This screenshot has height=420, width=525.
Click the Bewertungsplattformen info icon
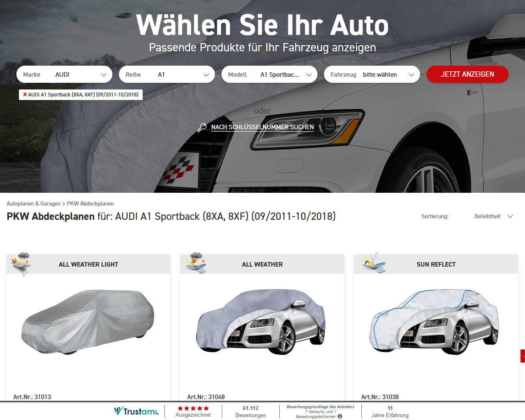(340, 417)
